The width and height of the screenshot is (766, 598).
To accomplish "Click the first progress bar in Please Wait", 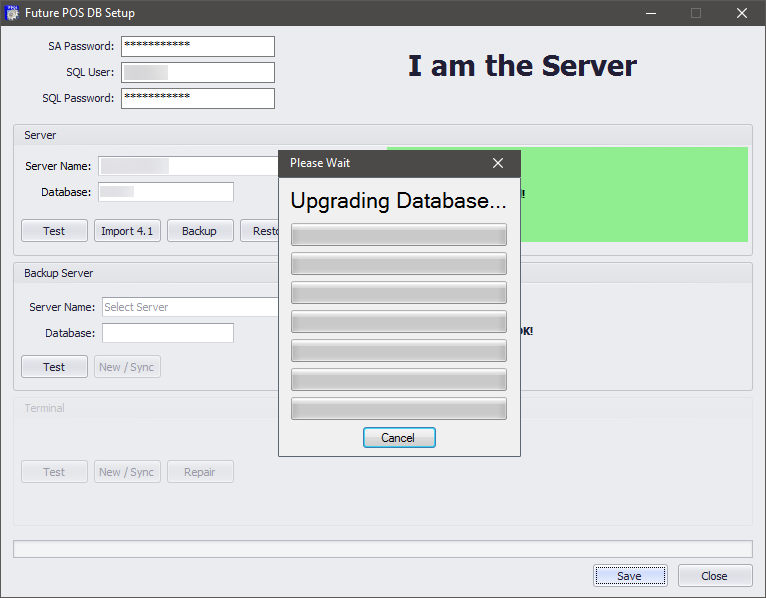I will tap(399, 235).
